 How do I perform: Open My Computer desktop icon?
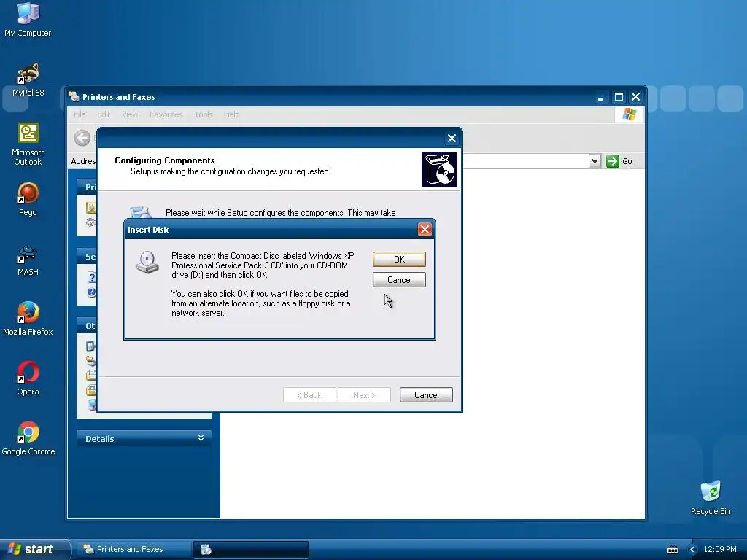(x=28, y=20)
